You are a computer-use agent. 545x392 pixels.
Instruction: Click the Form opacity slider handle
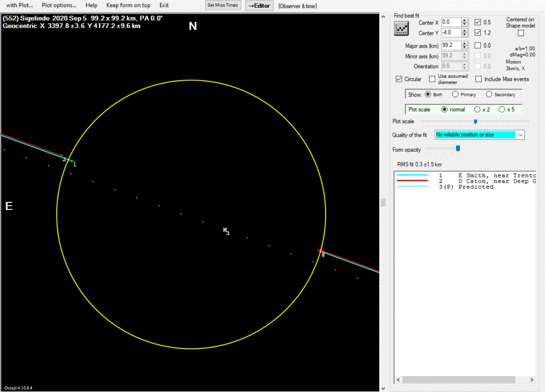(x=458, y=149)
